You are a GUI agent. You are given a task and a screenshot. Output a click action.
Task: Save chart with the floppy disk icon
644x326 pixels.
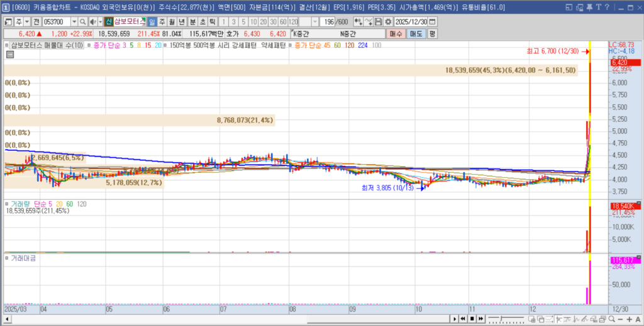(379, 21)
